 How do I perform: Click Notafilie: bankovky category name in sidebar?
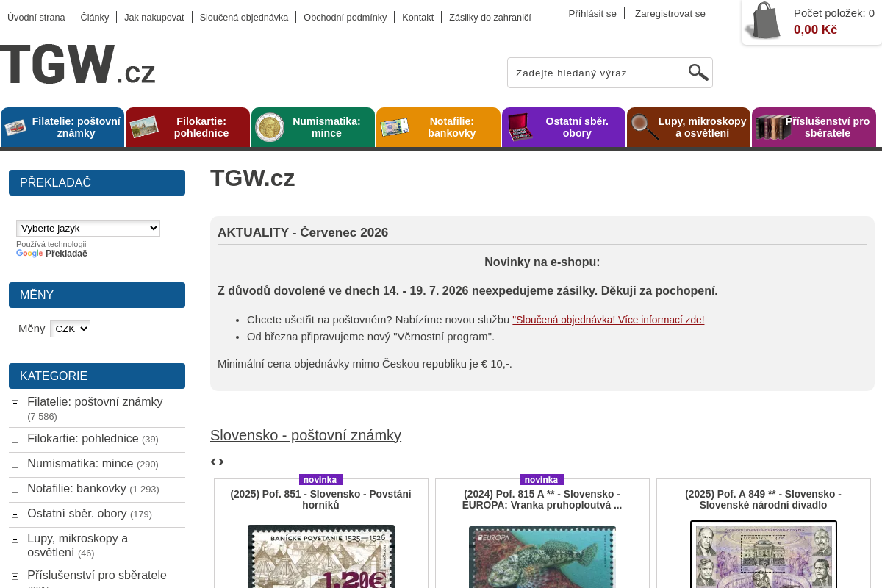pyautogui.click(x=76, y=489)
